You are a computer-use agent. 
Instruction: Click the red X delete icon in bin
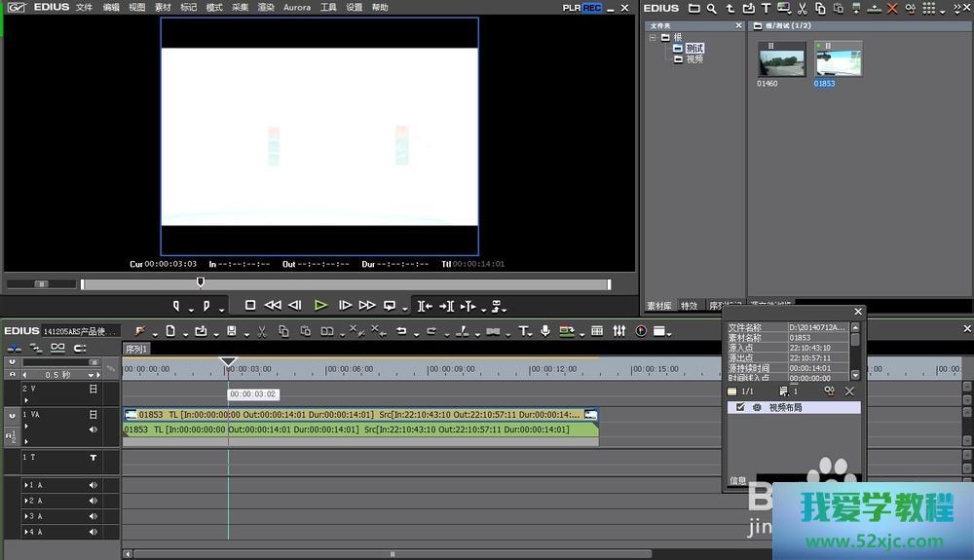(892, 9)
